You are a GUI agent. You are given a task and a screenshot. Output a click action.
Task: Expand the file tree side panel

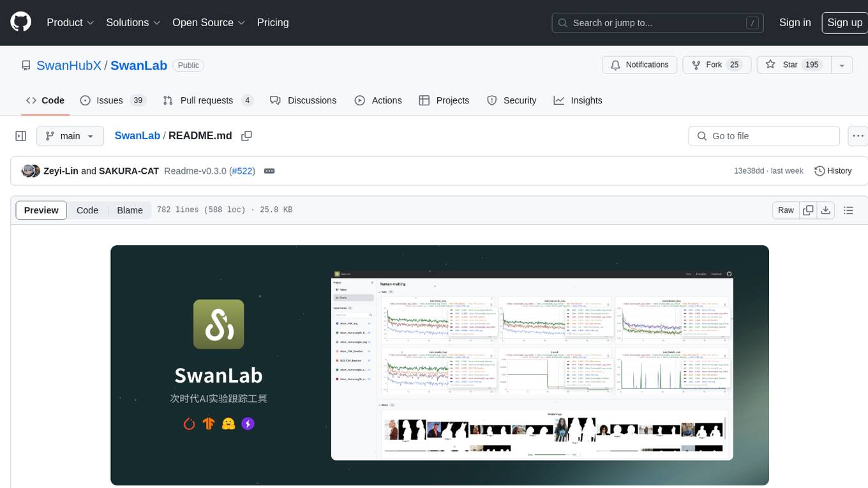click(x=20, y=136)
